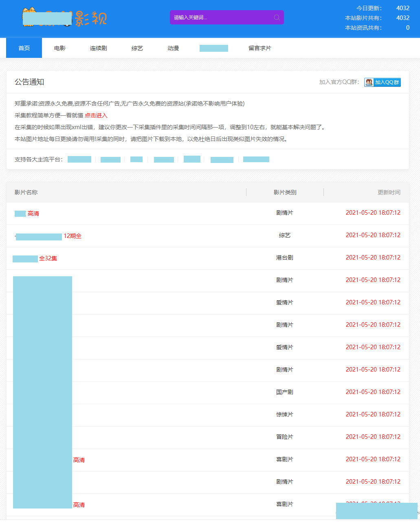
Task: Click the 影片类别 column header
Action: point(284,192)
